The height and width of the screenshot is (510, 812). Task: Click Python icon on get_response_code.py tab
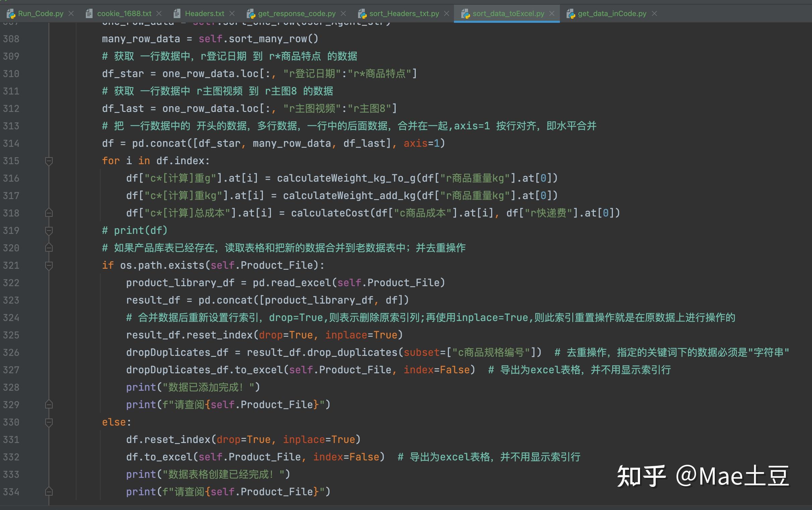251,14
